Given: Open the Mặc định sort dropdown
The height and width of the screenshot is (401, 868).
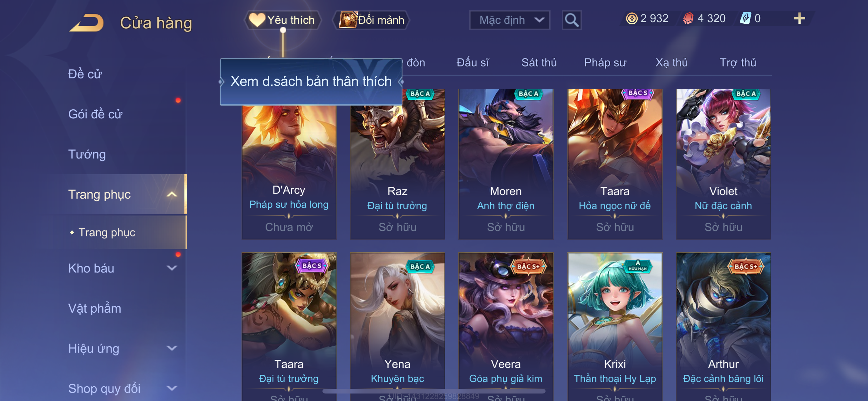Looking at the screenshot, I should [x=510, y=20].
